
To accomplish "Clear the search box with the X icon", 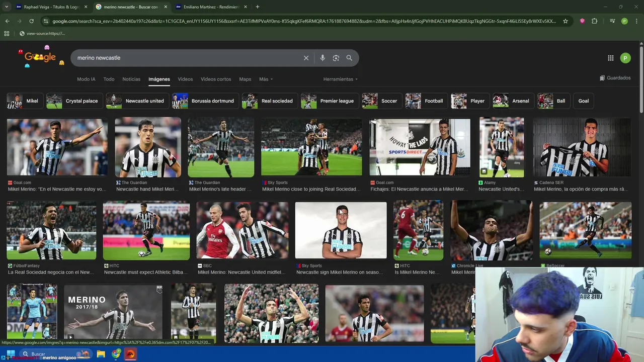I will 306,58.
